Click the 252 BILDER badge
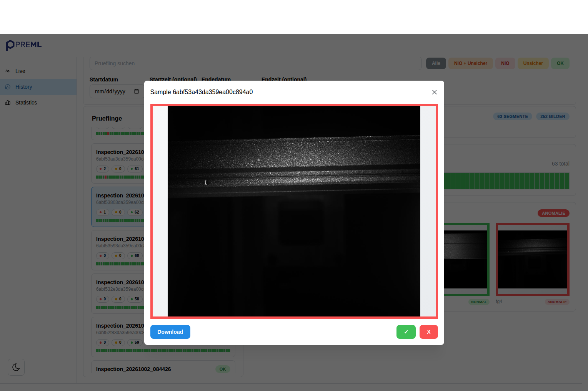Image resolution: width=588 pixels, height=391 pixels. [x=553, y=116]
